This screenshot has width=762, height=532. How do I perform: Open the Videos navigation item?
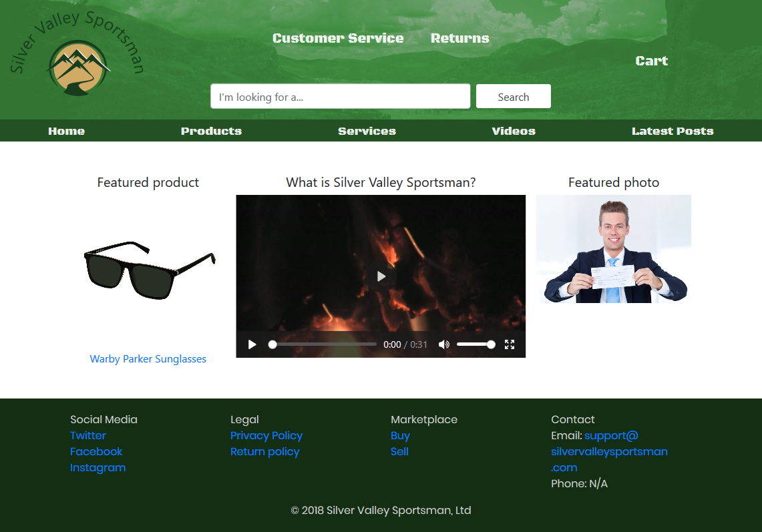tap(514, 131)
